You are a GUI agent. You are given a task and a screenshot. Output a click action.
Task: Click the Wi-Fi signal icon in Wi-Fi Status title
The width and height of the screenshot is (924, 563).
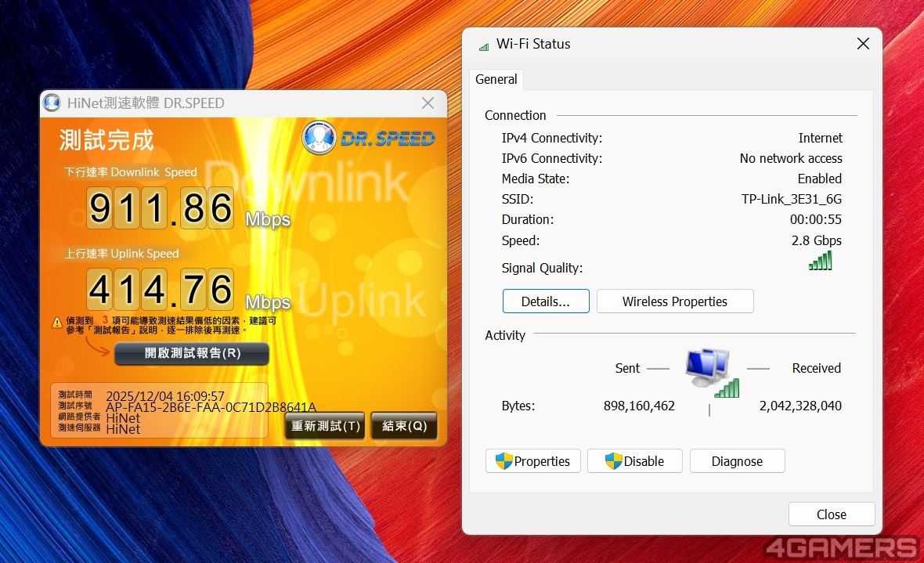point(484,45)
